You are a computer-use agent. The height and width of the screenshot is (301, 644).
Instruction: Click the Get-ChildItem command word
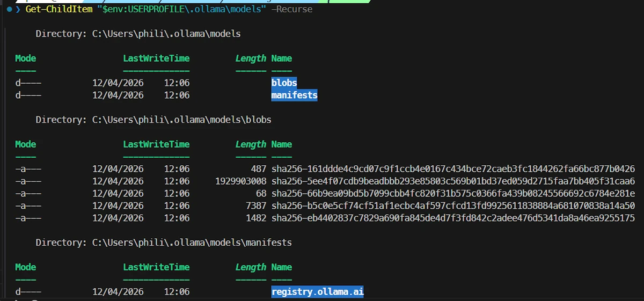click(x=58, y=9)
